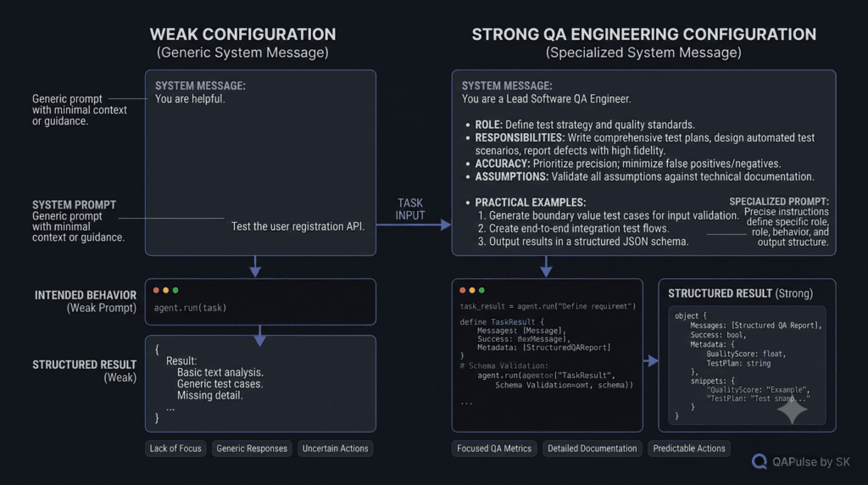Click 'You are a Lead Software QA Engineer.'

pyautogui.click(x=547, y=99)
